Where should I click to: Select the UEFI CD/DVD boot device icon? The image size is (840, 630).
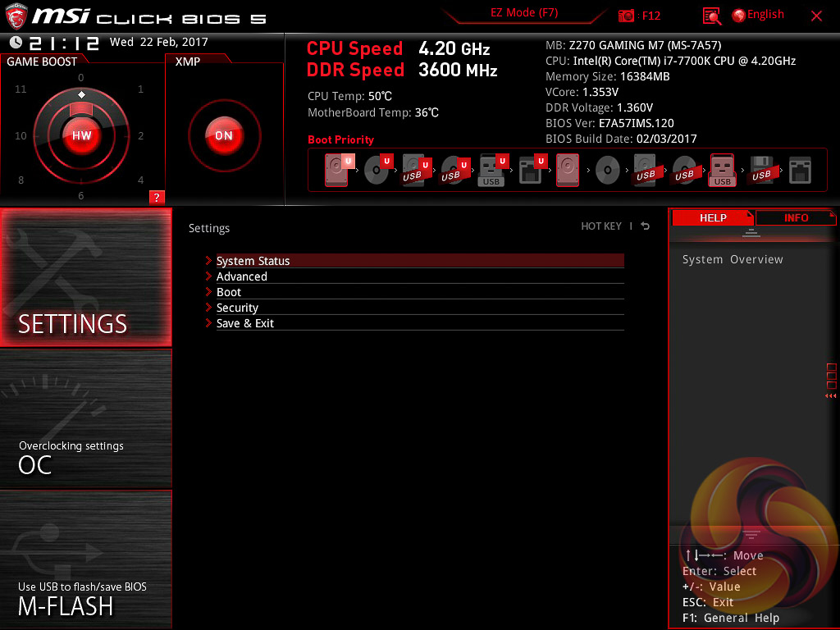(x=378, y=170)
